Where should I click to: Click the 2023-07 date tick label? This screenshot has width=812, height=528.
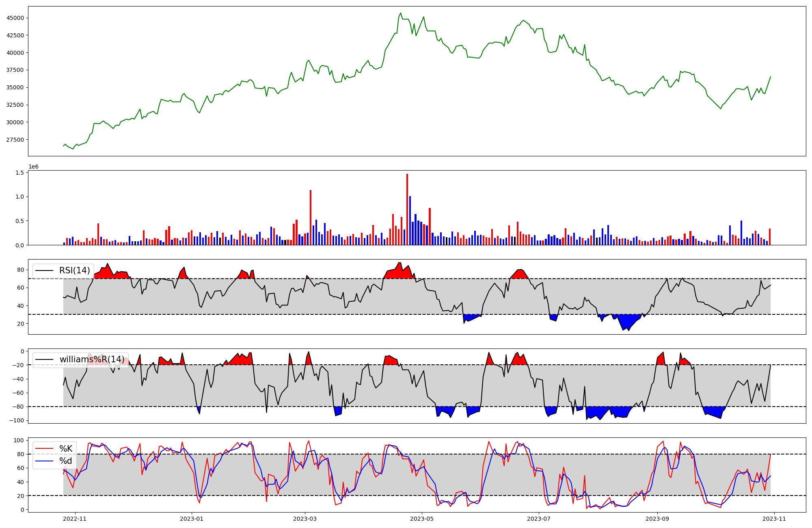click(x=539, y=519)
